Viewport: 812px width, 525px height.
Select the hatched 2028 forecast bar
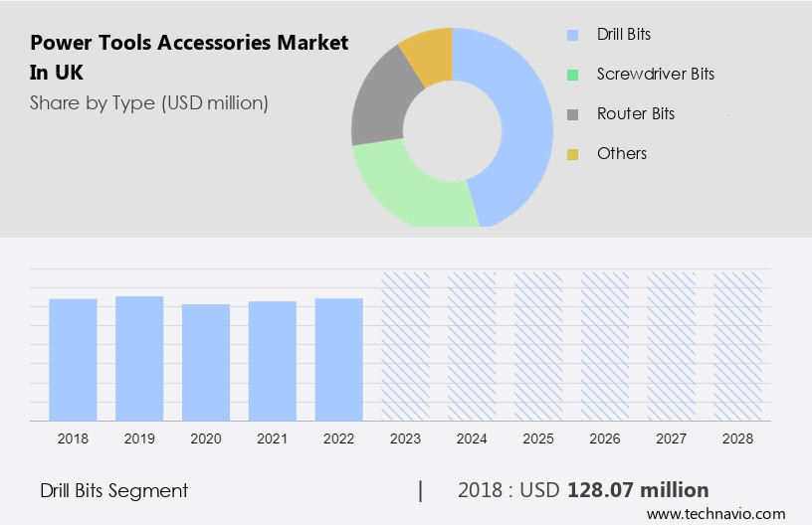738,345
